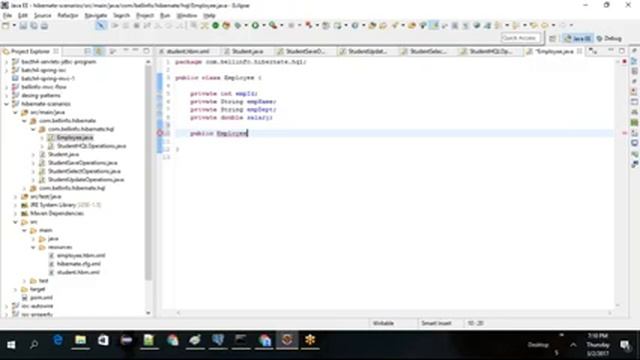The height and width of the screenshot is (360, 640).
Task: Click the taskbar search magnifier icon
Action: (x=34, y=345)
